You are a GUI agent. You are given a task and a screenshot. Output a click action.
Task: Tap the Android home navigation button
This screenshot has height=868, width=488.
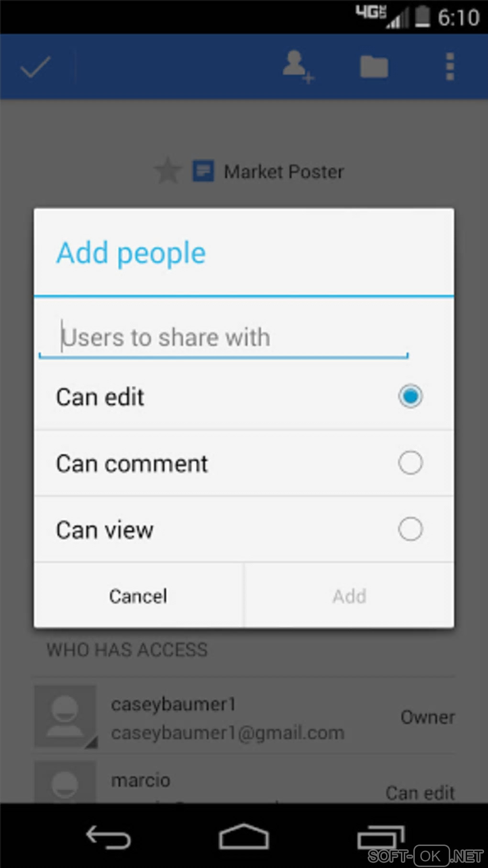point(244,836)
